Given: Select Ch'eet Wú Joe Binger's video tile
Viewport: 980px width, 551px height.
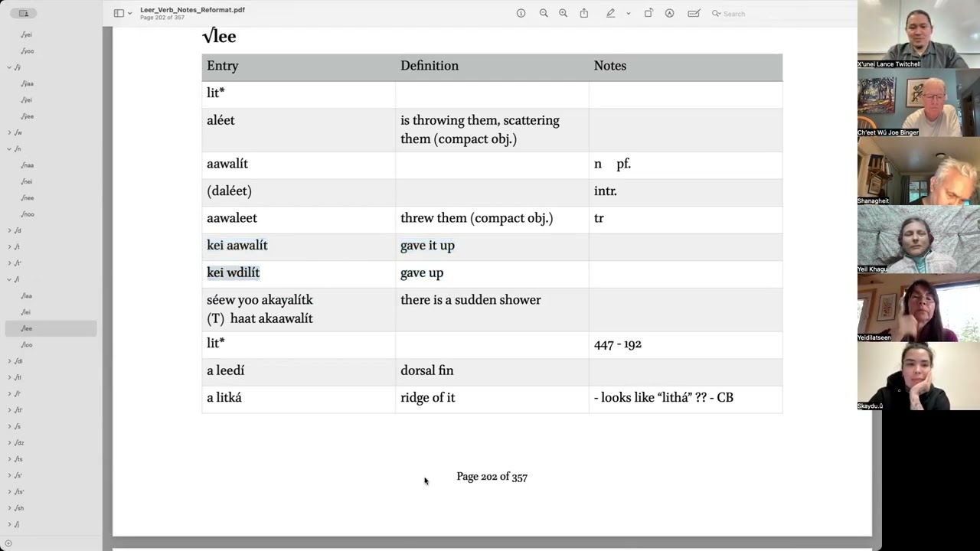Looking at the screenshot, I should coord(918,103).
